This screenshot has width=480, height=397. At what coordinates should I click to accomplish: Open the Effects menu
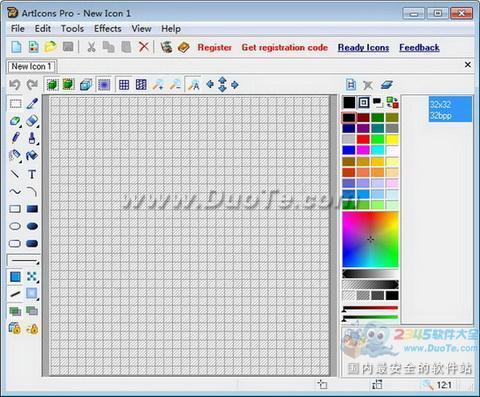point(107,29)
